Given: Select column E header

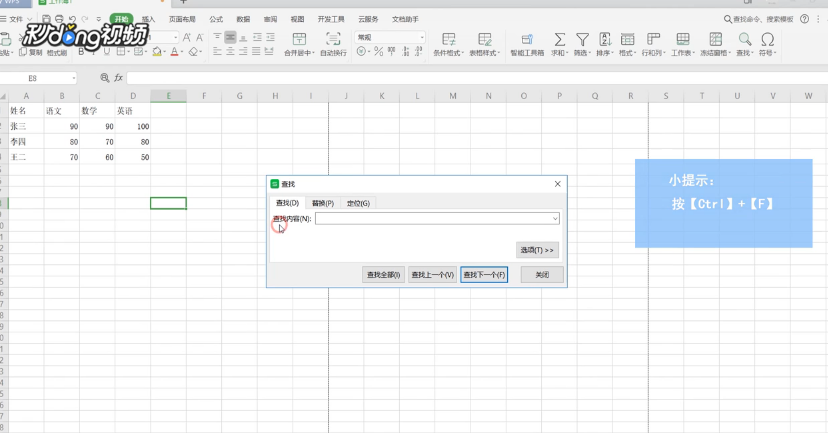Looking at the screenshot, I should (x=168, y=96).
